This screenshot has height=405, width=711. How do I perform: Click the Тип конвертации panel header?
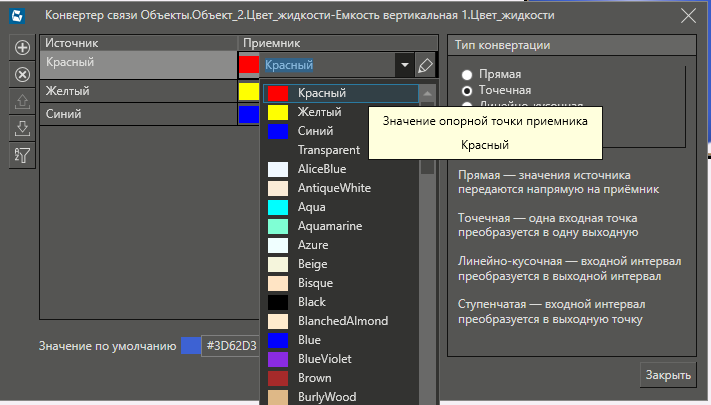coord(572,45)
